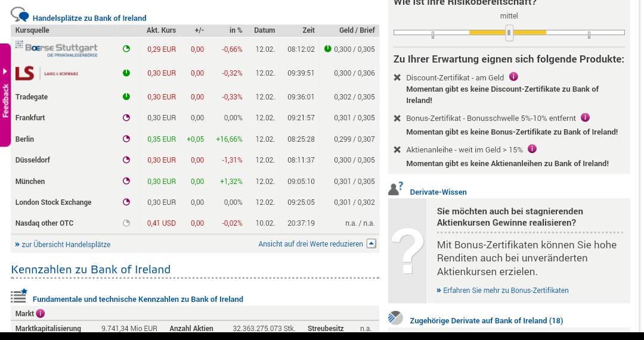Viewport: 644px width, 340px height.
Task: Click the realtime icon in Lang & Schwarz row
Action: (x=126, y=73)
